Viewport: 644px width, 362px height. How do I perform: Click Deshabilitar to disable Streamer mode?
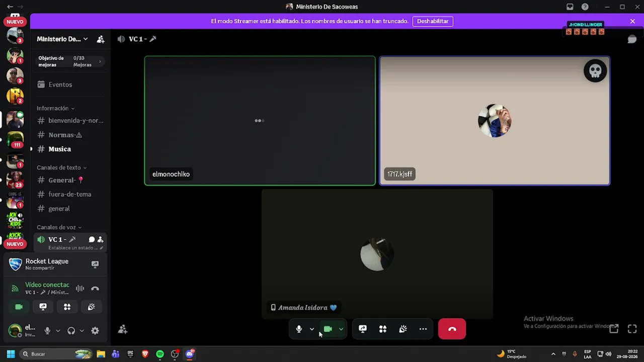433,21
